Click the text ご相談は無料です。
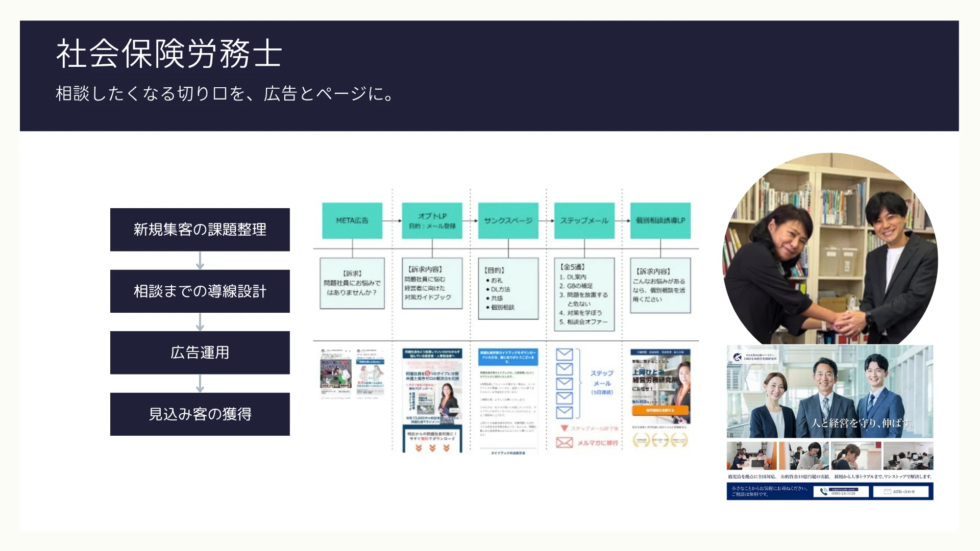This screenshot has height=551, width=980. pos(750,494)
